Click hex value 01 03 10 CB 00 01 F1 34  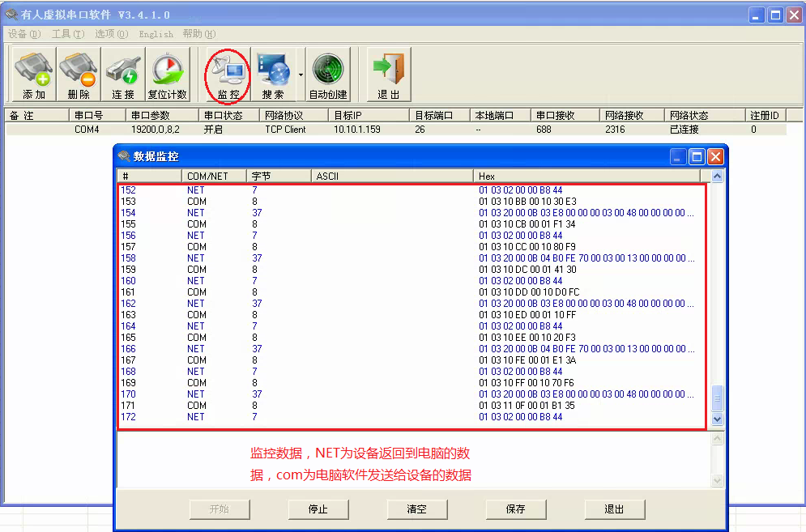pos(527,224)
